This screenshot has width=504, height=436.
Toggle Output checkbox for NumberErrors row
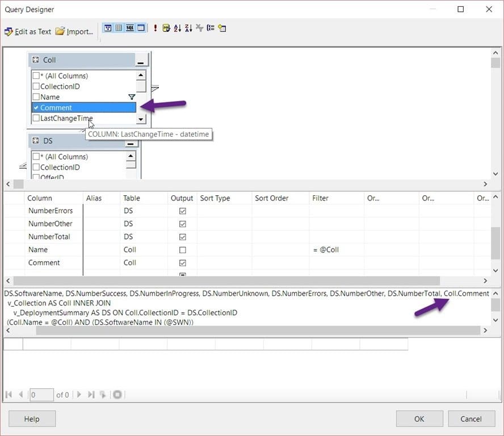(183, 211)
